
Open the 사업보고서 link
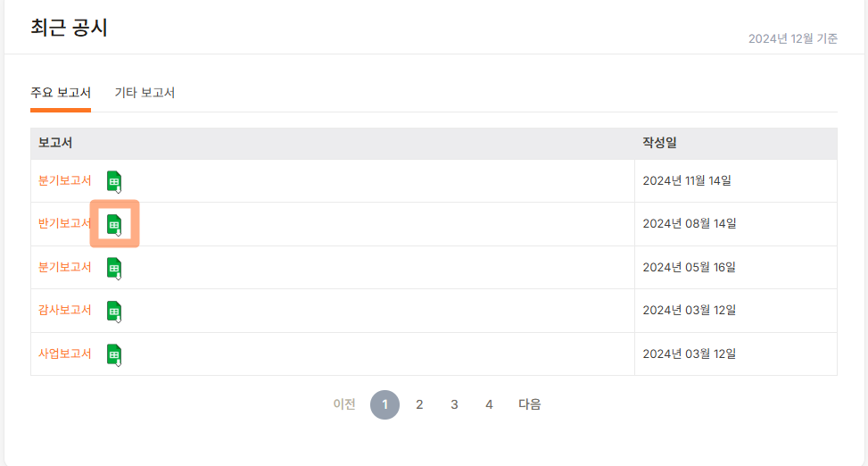[65, 354]
